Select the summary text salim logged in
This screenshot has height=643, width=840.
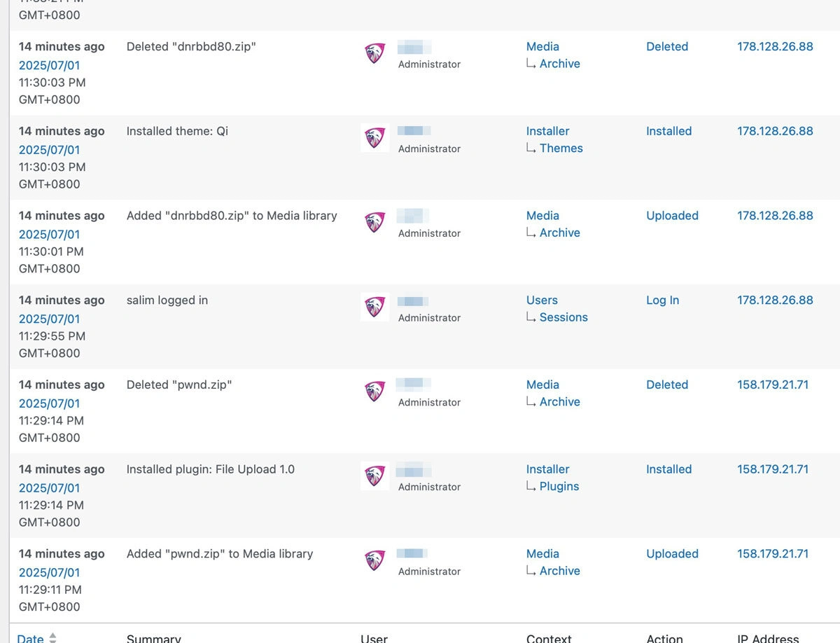click(x=167, y=300)
